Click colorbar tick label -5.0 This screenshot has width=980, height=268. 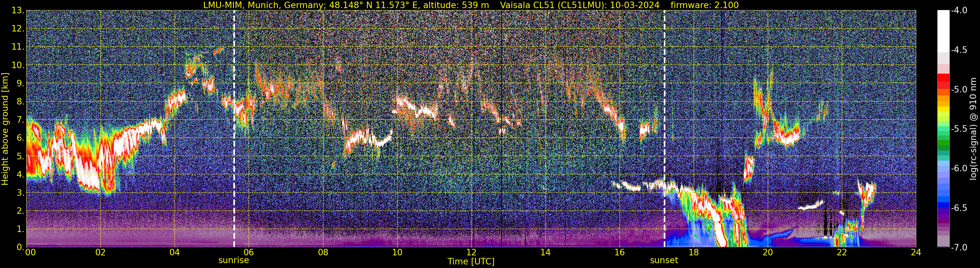pyautogui.click(x=959, y=90)
